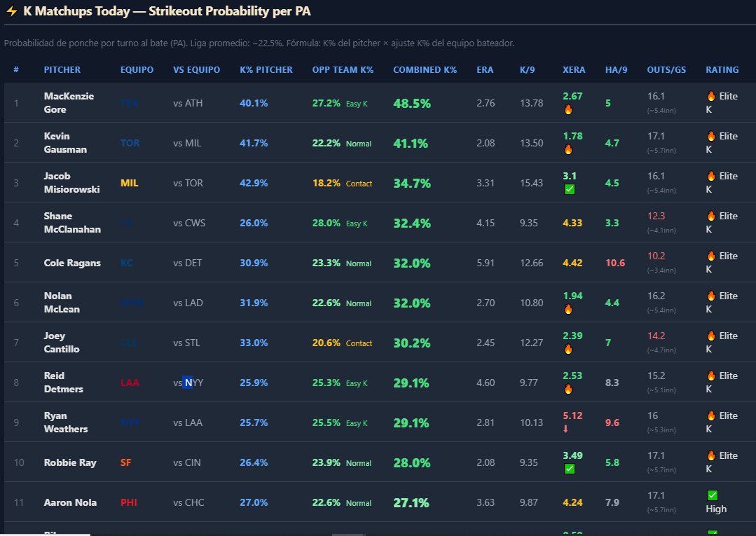Click the 34.7% combined K value

[x=412, y=183]
